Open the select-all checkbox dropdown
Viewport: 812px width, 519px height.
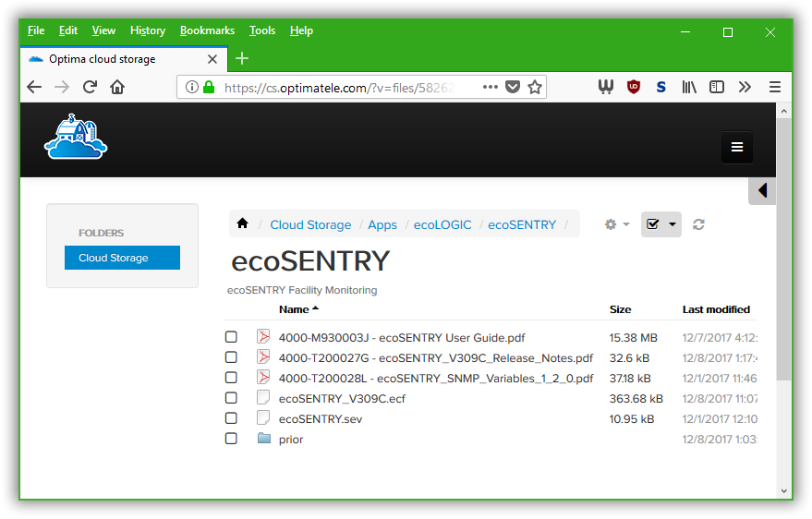(661, 224)
